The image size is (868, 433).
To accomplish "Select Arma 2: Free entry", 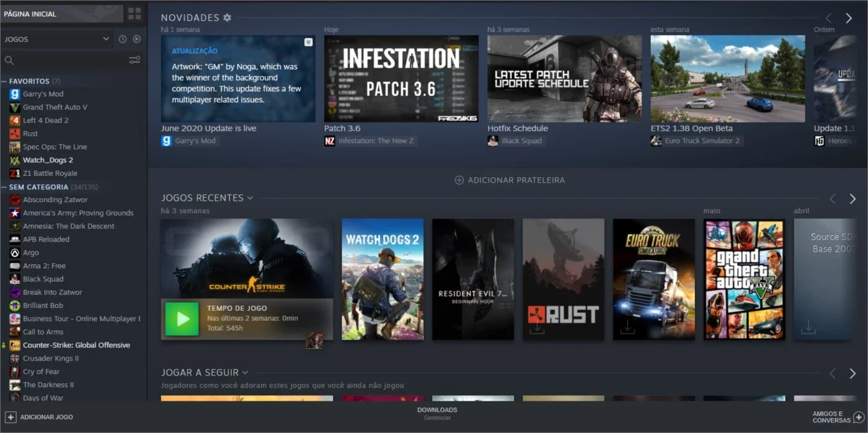I will (45, 266).
